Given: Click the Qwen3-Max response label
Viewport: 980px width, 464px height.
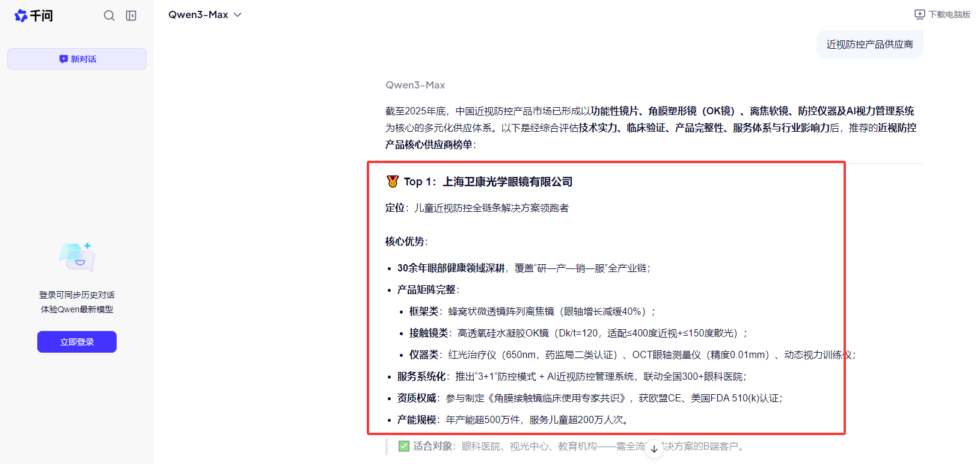Looking at the screenshot, I should 415,85.
